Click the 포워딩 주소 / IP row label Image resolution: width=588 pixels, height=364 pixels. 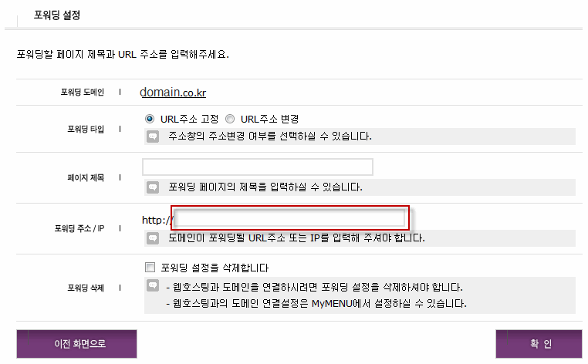coord(79,229)
